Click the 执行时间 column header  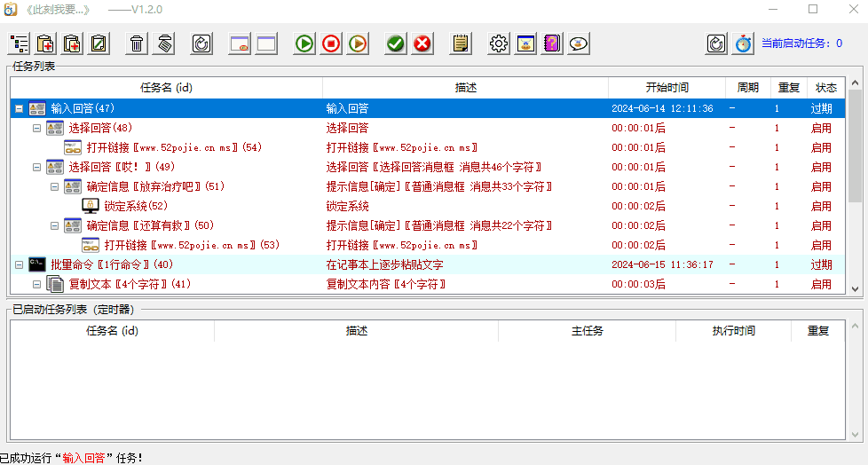tap(733, 331)
